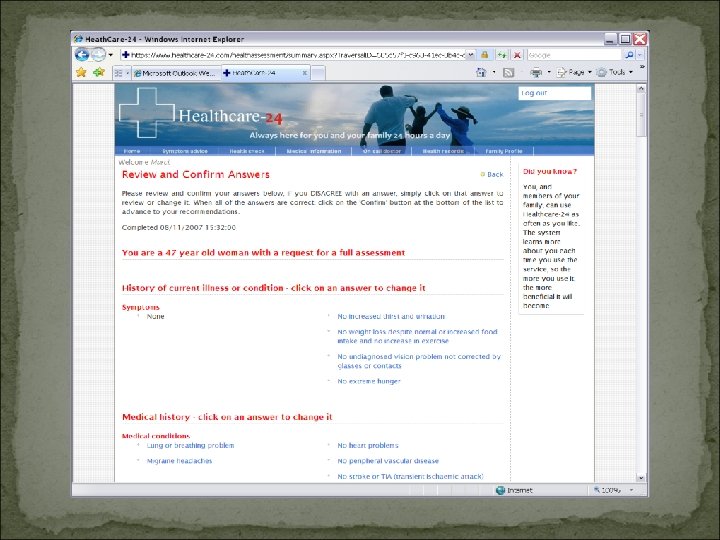720x540 pixels.
Task: Click the Home page toolbar icon
Action: [481, 72]
